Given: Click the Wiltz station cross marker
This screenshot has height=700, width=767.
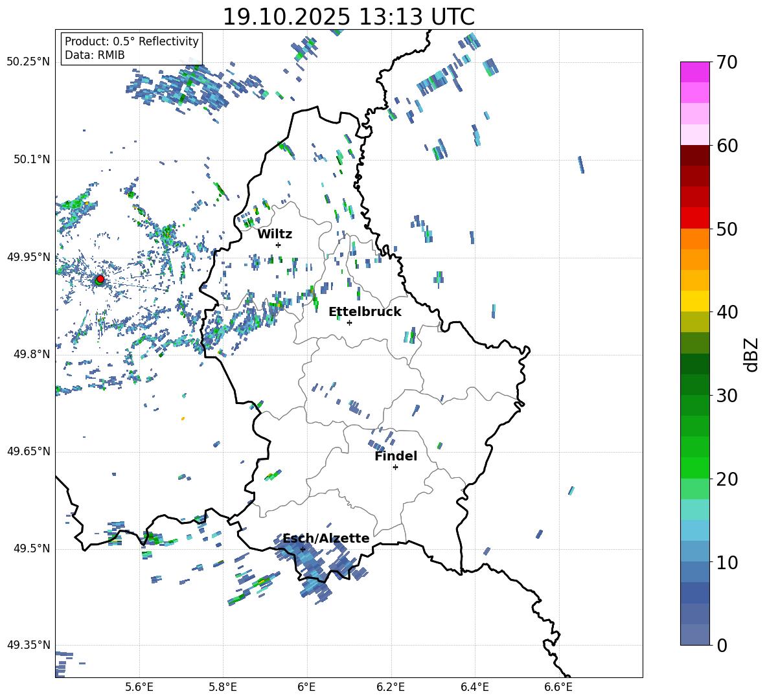Looking at the screenshot, I should click(x=278, y=245).
